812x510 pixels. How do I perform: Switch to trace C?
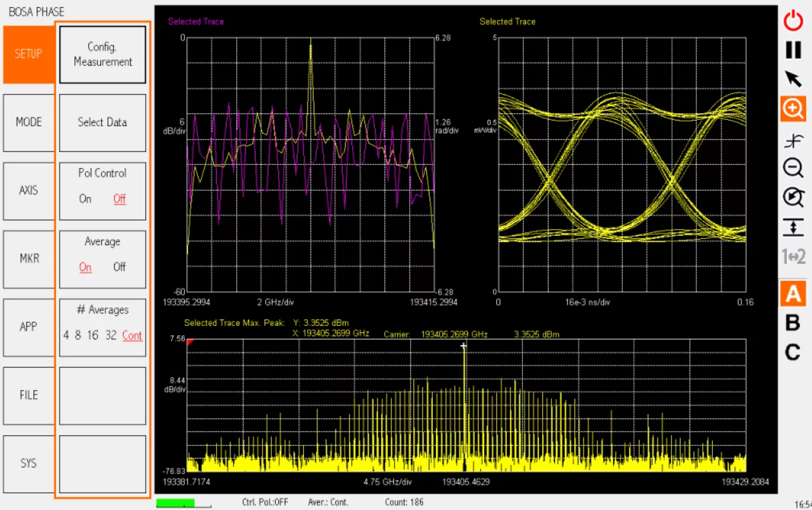(793, 352)
